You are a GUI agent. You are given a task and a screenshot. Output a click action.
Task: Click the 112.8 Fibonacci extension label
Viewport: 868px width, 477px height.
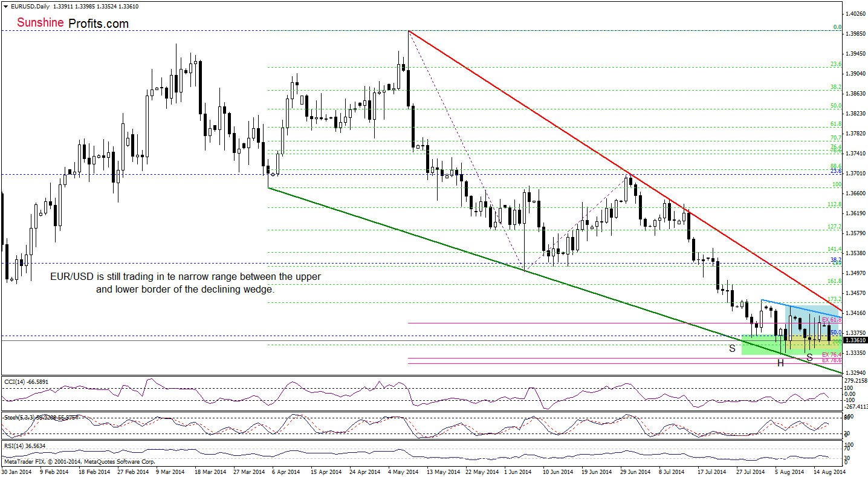(x=835, y=204)
